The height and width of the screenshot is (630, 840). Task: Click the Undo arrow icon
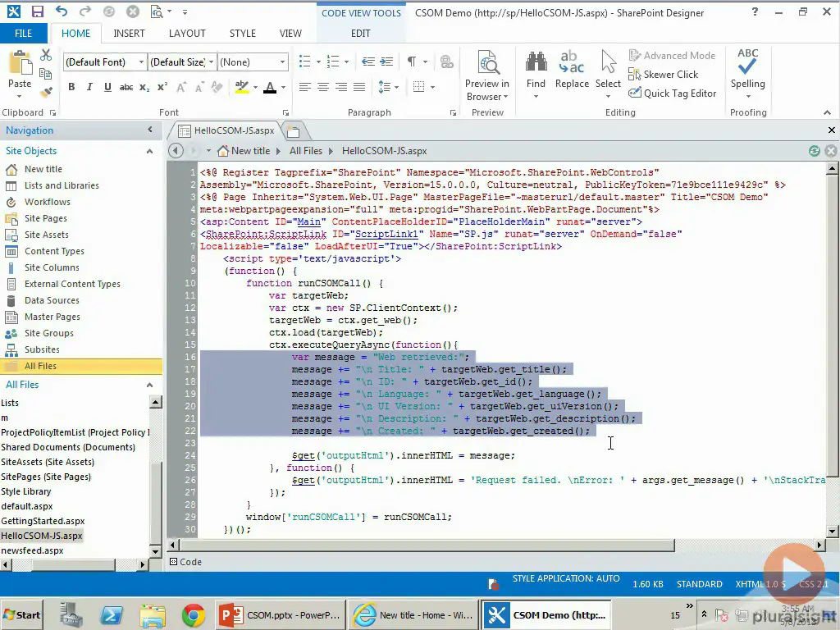[61, 11]
